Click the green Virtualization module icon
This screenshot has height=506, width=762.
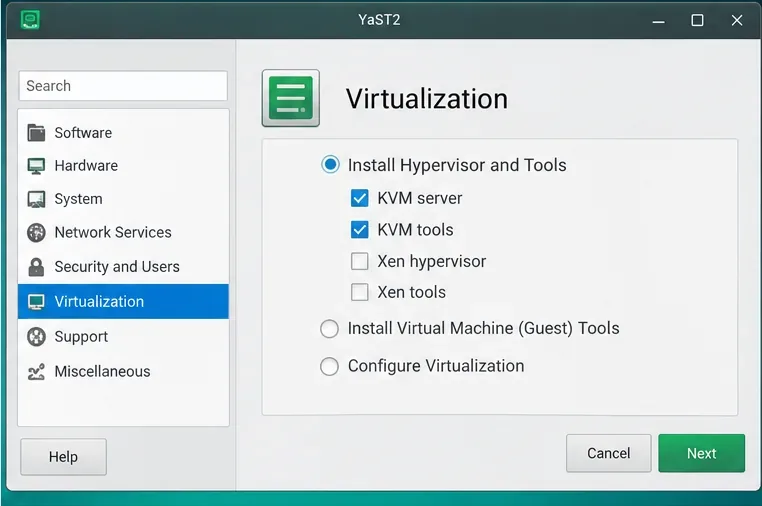point(291,98)
